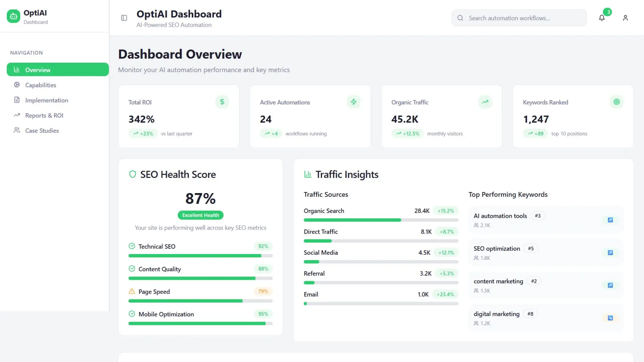Click the Case Studies people icon

point(17,130)
